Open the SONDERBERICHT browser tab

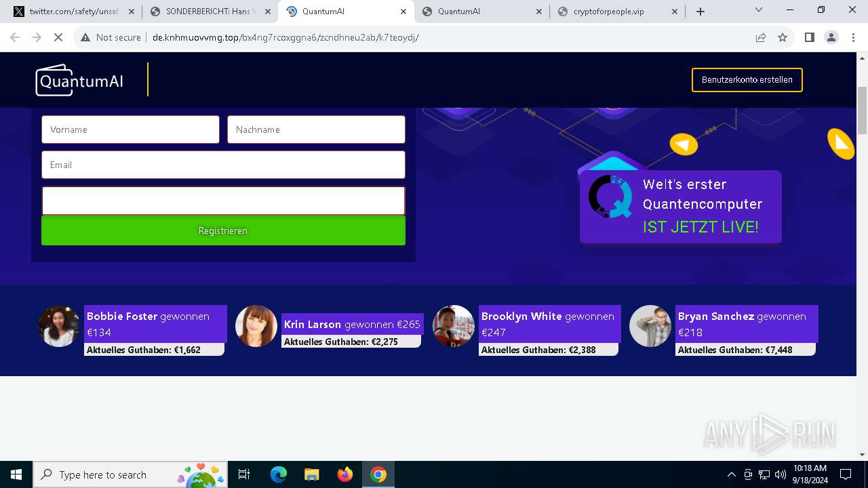[210, 12]
